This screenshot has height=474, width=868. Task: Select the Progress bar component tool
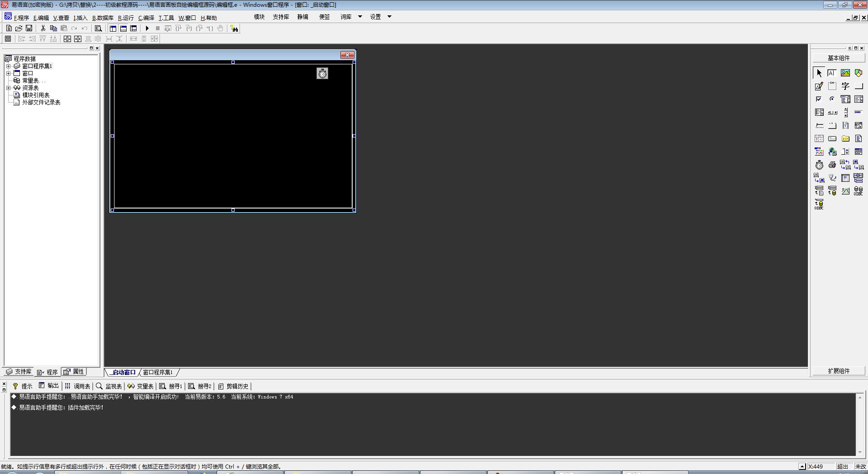(x=859, y=112)
